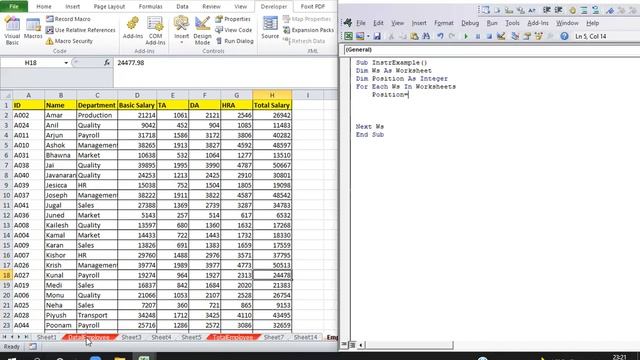
Task: Switch to the Foxit PDF tab
Action: coord(313,7)
